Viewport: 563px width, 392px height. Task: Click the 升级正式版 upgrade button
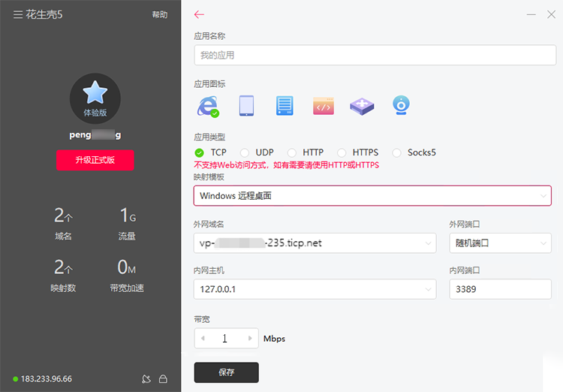click(x=95, y=160)
